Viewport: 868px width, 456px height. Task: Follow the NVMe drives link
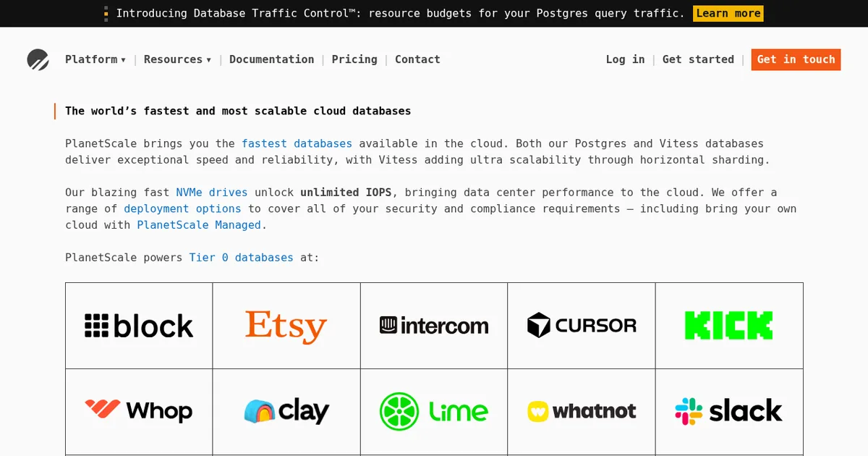(212, 193)
